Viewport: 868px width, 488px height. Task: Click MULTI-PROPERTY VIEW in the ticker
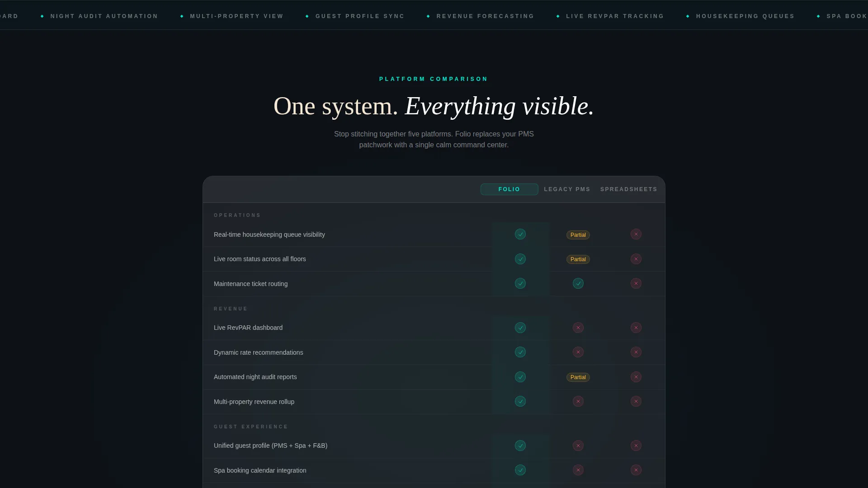[x=237, y=16]
